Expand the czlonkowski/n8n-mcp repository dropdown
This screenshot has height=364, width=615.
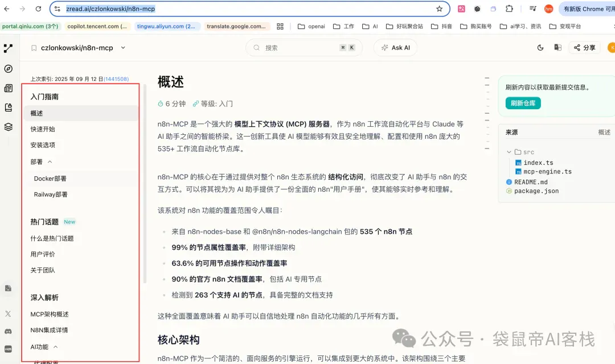pyautogui.click(x=123, y=48)
